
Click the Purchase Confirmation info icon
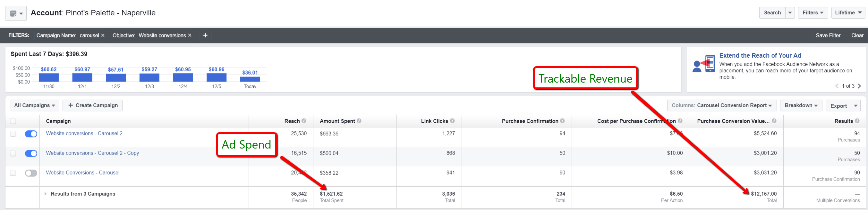coord(562,121)
